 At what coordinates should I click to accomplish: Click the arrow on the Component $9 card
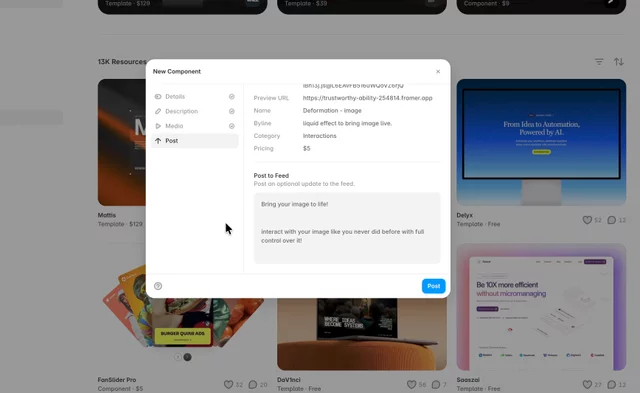tap(611, 2)
